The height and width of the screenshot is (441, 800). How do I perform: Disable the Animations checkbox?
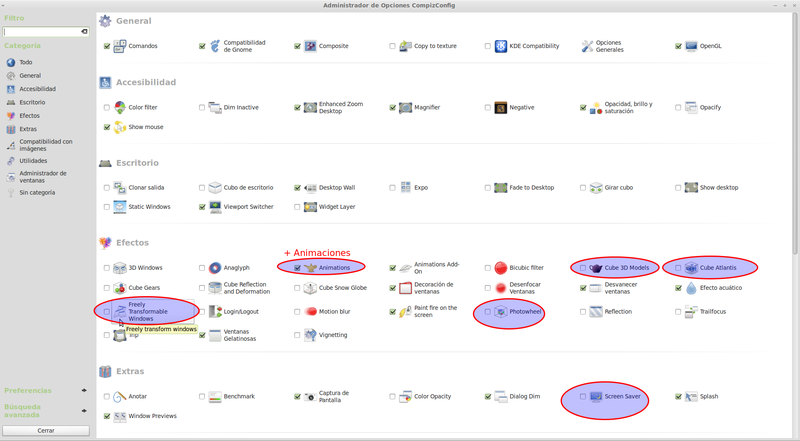click(x=298, y=268)
